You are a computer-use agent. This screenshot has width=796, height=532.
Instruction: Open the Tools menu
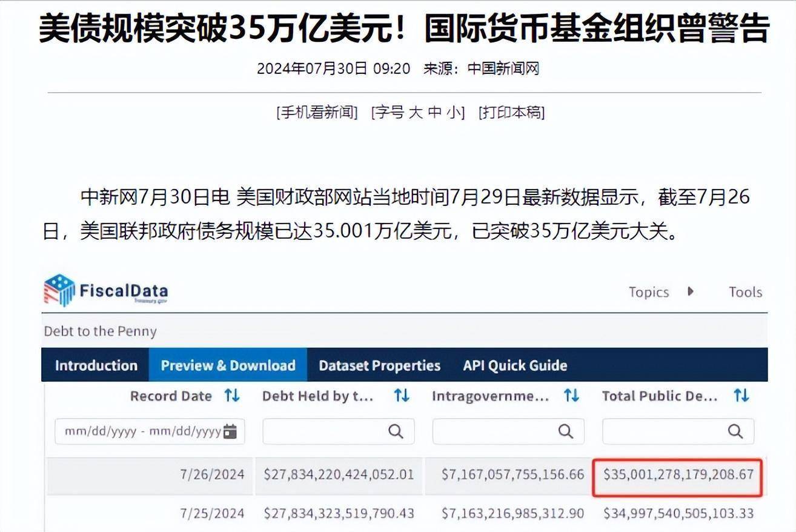point(745,291)
